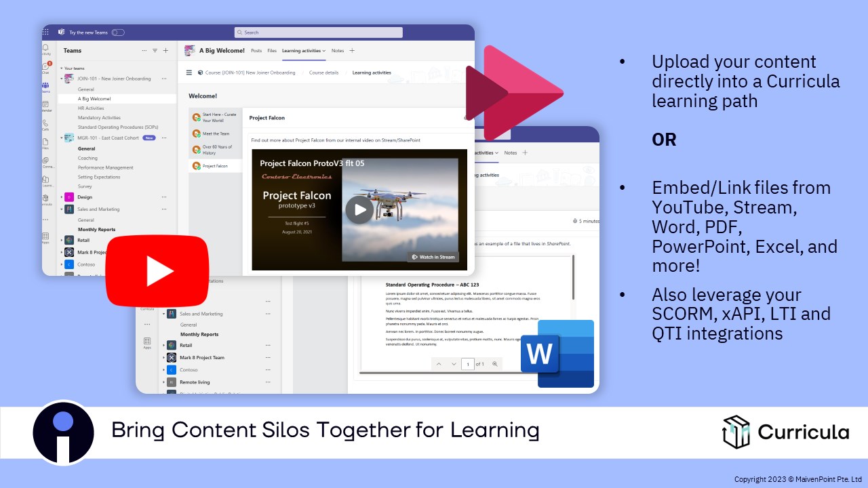868x488 pixels.
Task: Open Start Here - Curate Your World activity
Action: (215, 117)
